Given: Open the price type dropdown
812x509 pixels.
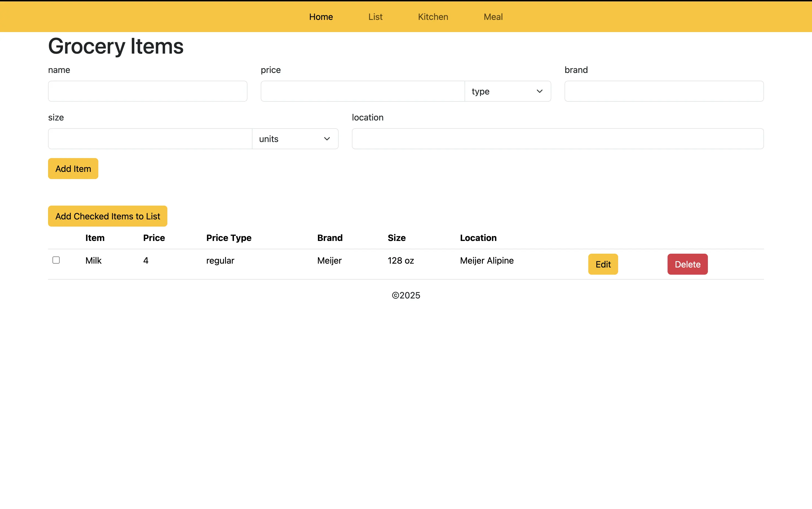Looking at the screenshot, I should click(x=507, y=91).
